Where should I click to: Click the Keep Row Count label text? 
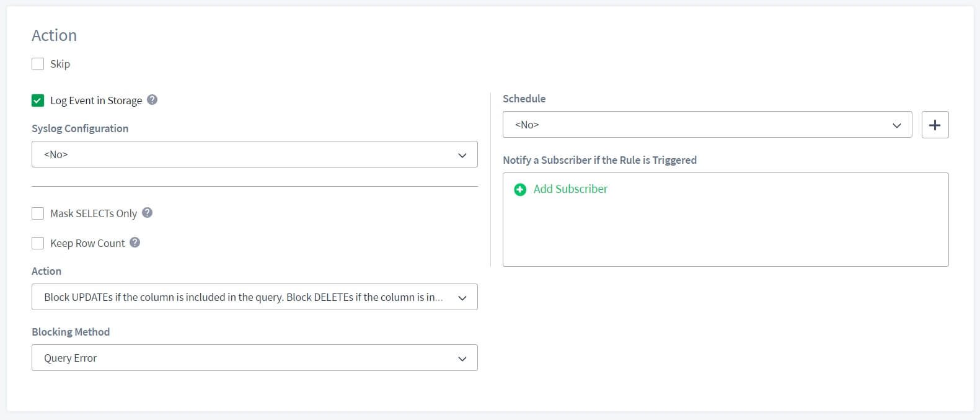87,243
